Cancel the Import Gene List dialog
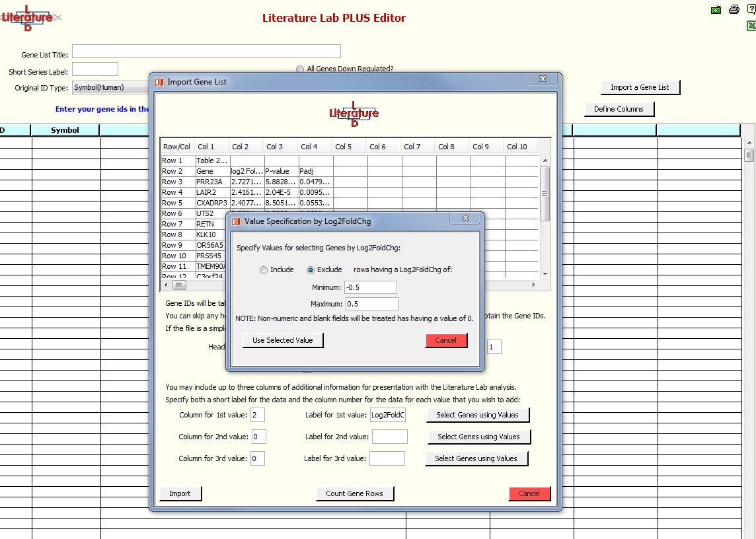The width and height of the screenshot is (756, 539). 529,493
